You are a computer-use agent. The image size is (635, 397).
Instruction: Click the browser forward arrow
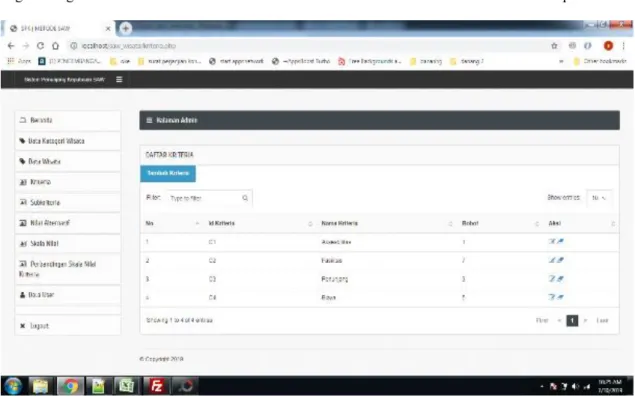(26, 46)
